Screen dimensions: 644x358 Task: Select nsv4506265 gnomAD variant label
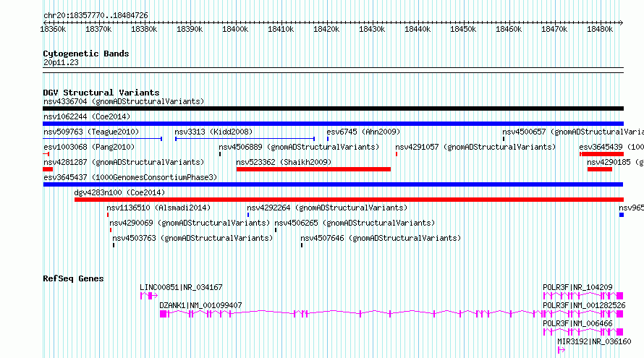click(x=355, y=223)
